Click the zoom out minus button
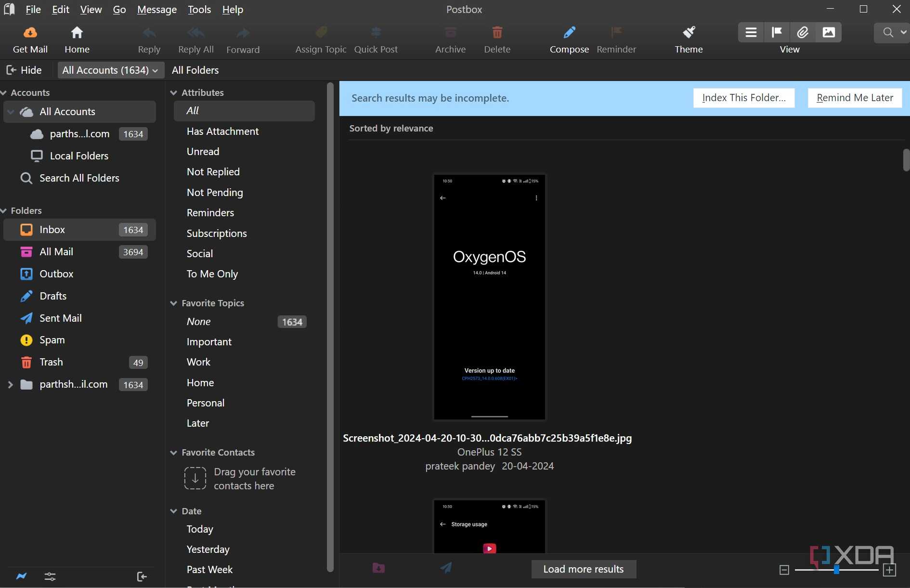 (x=784, y=570)
